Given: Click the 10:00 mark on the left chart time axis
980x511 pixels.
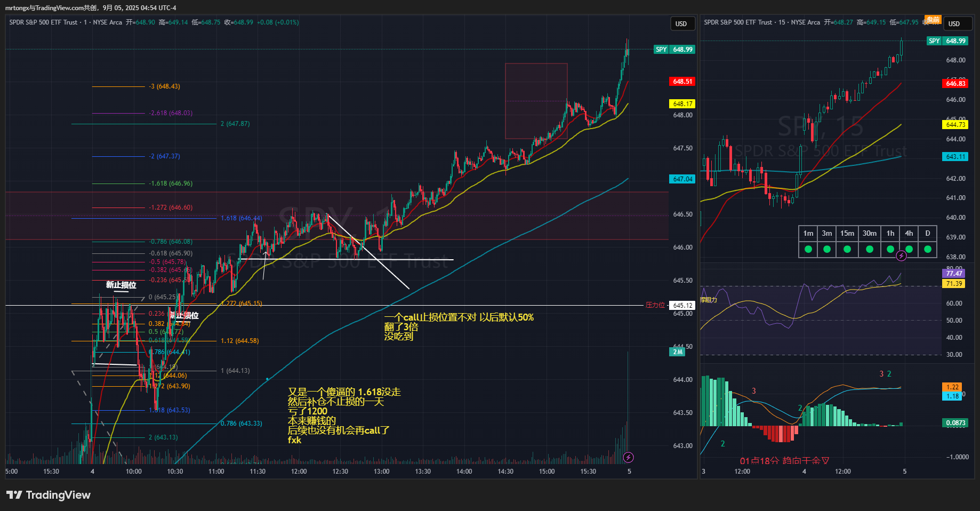Looking at the screenshot, I should tap(134, 472).
